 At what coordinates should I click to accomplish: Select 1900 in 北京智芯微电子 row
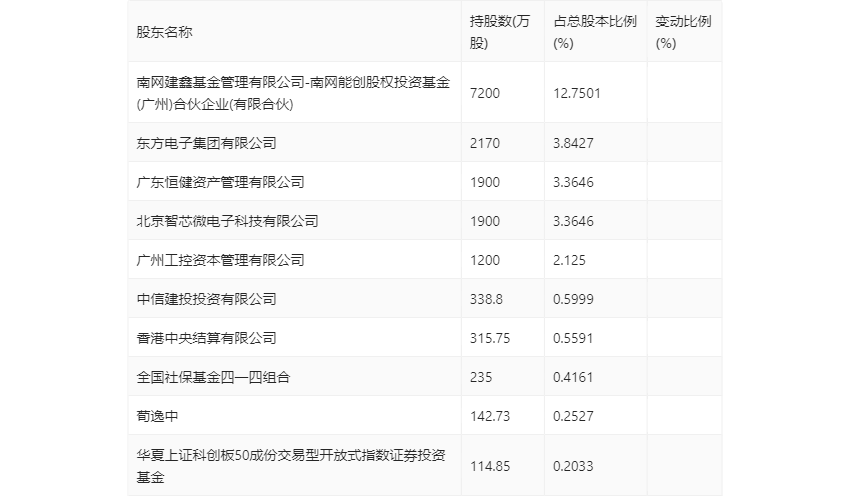point(485,221)
